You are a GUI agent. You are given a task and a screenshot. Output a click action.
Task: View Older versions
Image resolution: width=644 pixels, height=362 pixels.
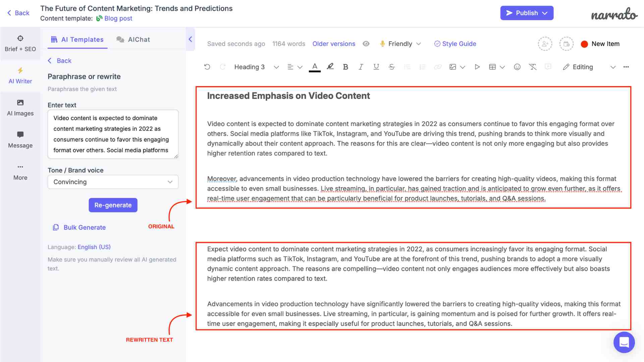334,44
